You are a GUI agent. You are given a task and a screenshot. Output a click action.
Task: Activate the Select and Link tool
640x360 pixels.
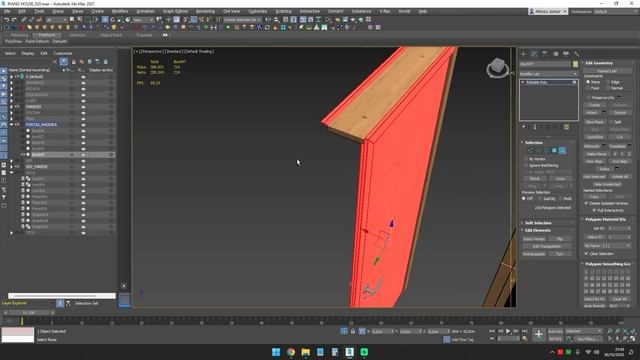pos(24,20)
